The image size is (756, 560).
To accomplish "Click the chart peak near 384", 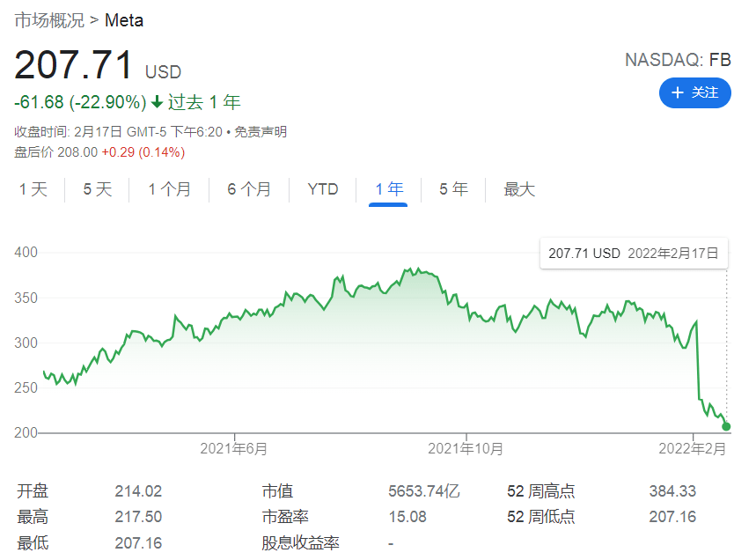I will (418, 269).
